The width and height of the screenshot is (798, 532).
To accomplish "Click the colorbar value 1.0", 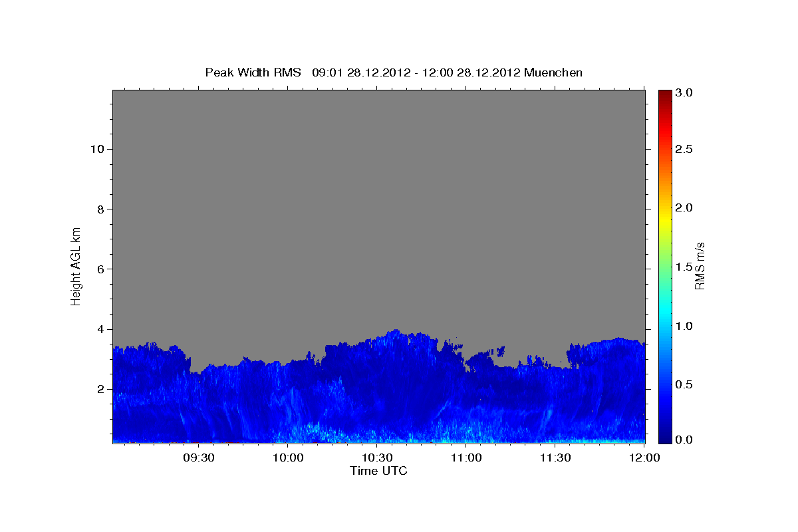I will click(x=685, y=326).
